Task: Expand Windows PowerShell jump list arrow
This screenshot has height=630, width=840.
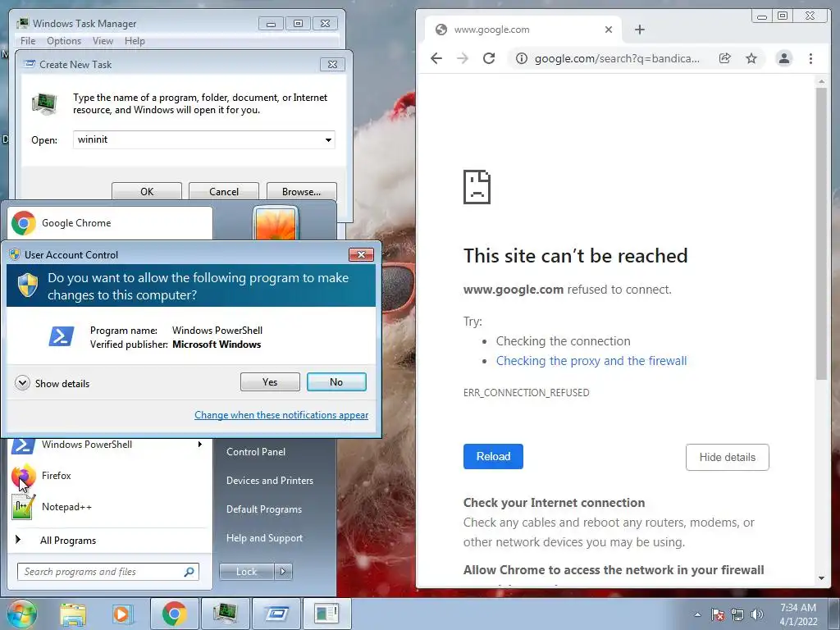Action: (x=200, y=444)
